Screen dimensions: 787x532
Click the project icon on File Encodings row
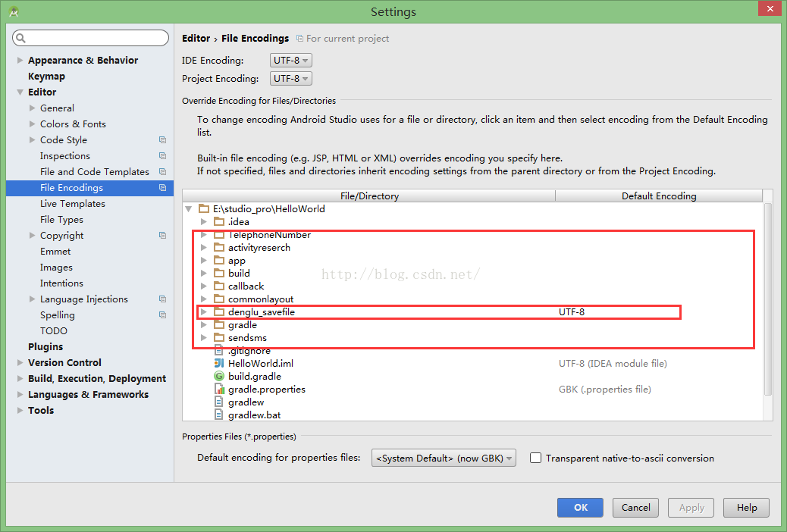coord(162,188)
